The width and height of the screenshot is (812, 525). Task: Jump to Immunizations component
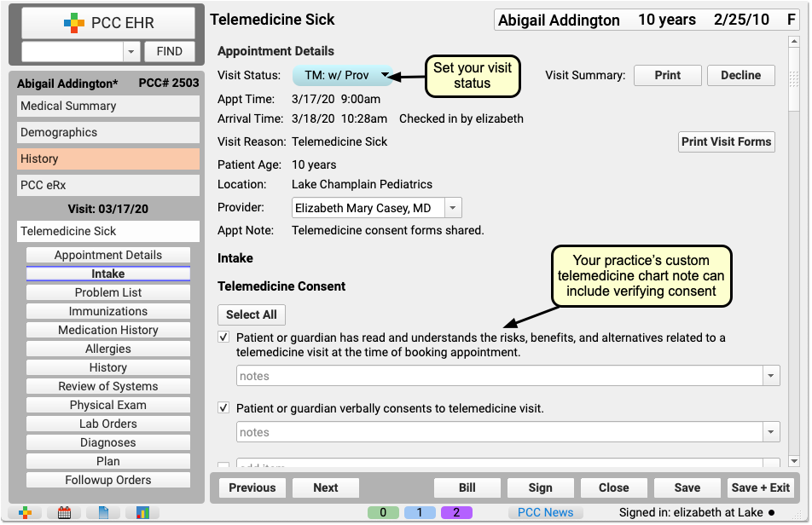pos(108,311)
